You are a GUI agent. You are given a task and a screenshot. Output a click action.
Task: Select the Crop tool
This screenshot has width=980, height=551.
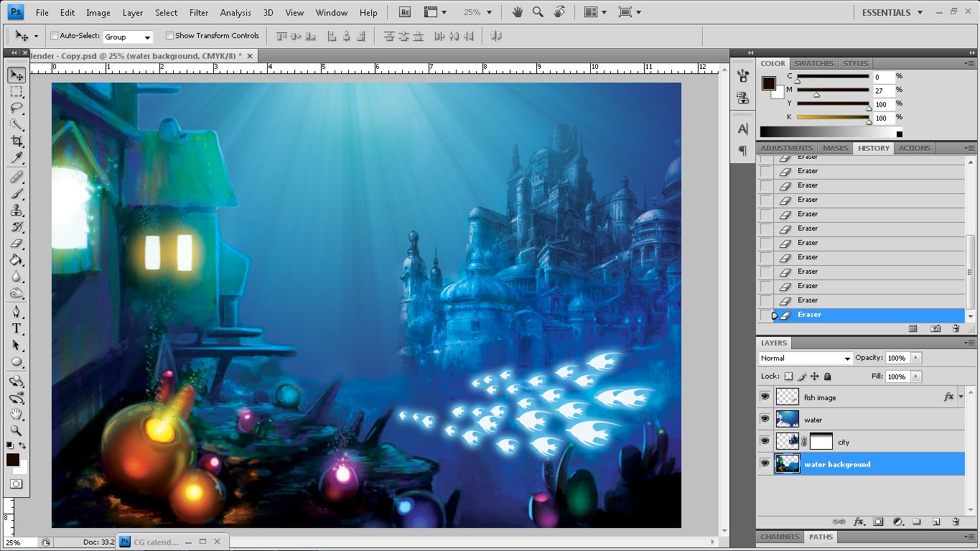[17, 142]
